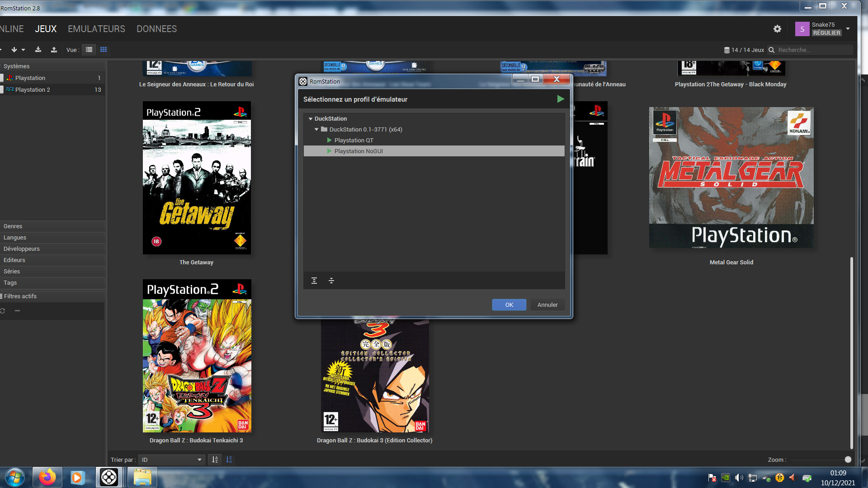Expand Tags filter section
Image resolution: width=868 pixels, height=488 pixels.
click(x=52, y=282)
